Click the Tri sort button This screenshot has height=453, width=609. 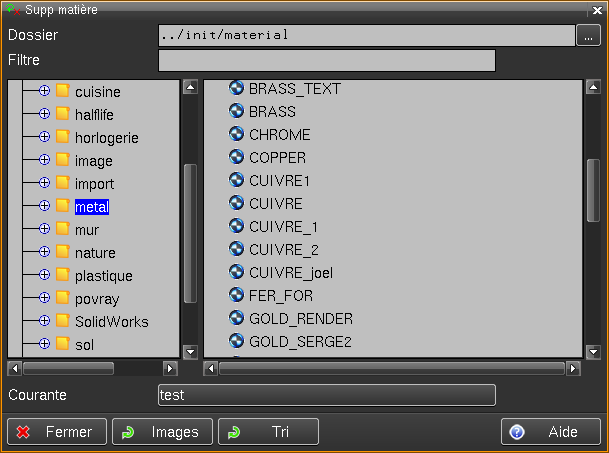coord(268,432)
